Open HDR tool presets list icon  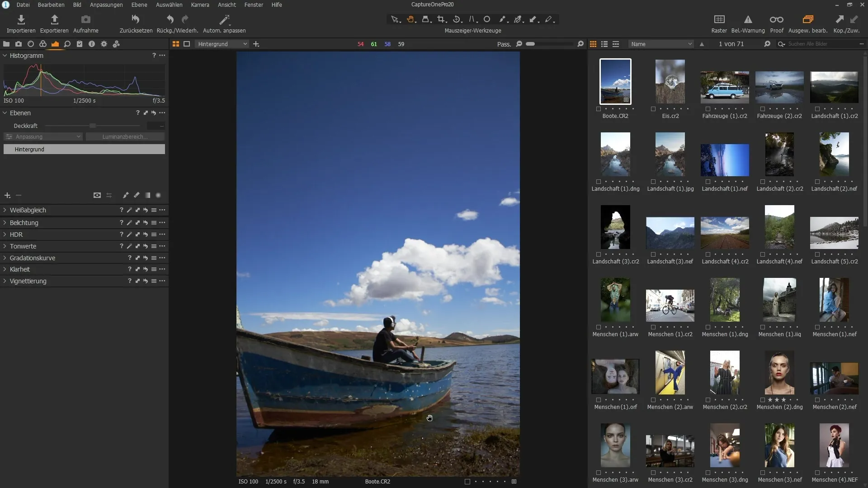point(154,235)
